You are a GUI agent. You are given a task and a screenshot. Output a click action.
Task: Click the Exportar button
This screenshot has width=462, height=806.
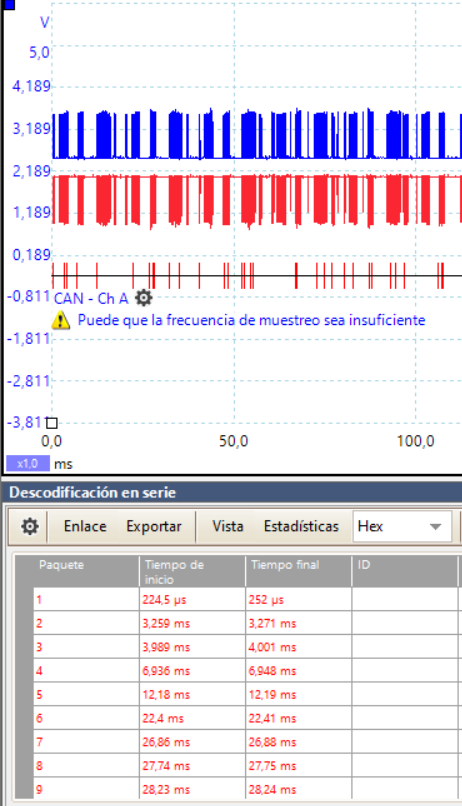click(154, 526)
